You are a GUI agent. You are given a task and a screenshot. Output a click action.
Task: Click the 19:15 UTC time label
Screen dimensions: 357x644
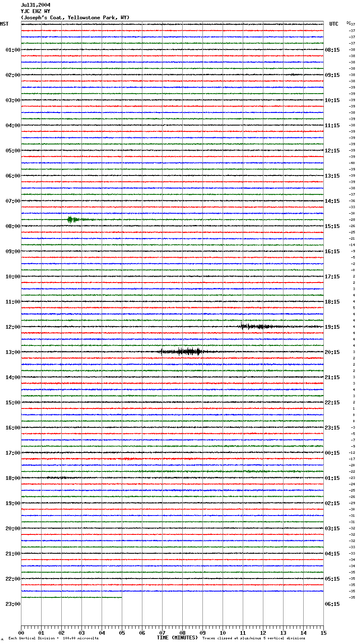[x=332, y=327]
